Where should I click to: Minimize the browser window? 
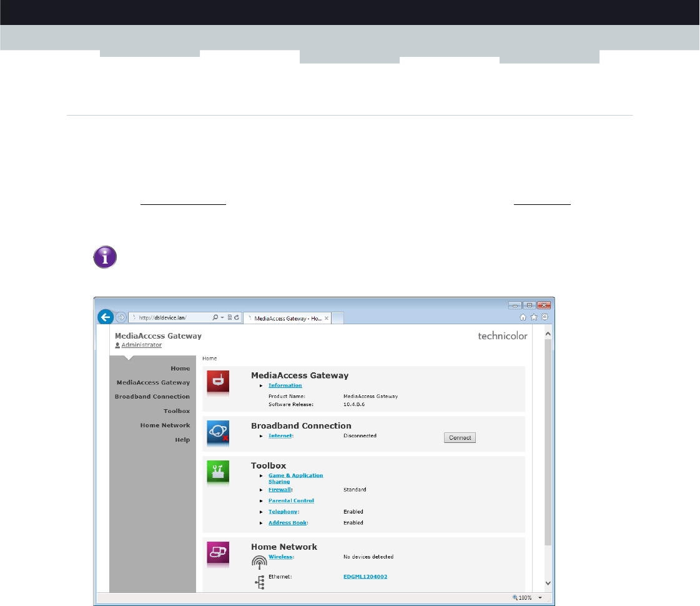tap(515, 305)
